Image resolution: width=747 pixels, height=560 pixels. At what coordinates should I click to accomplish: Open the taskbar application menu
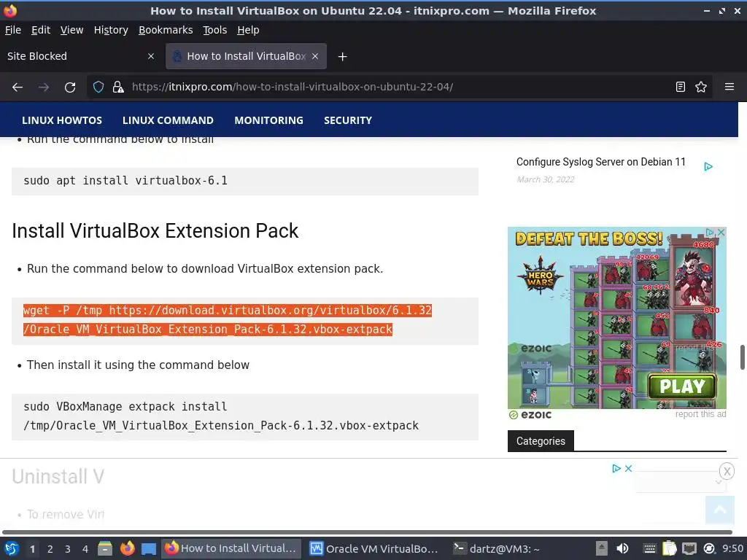tap(12, 549)
